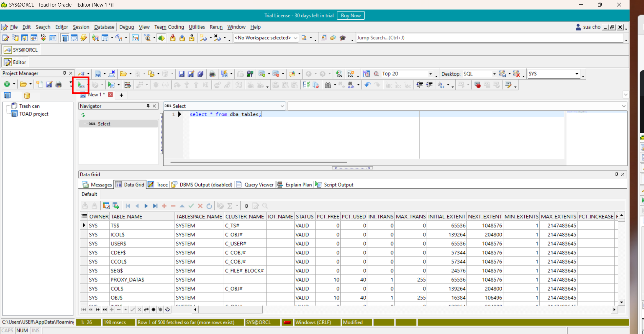Image resolution: width=644 pixels, height=334 pixels.
Task: Switch to the Script Output tab
Action: click(334, 185)
